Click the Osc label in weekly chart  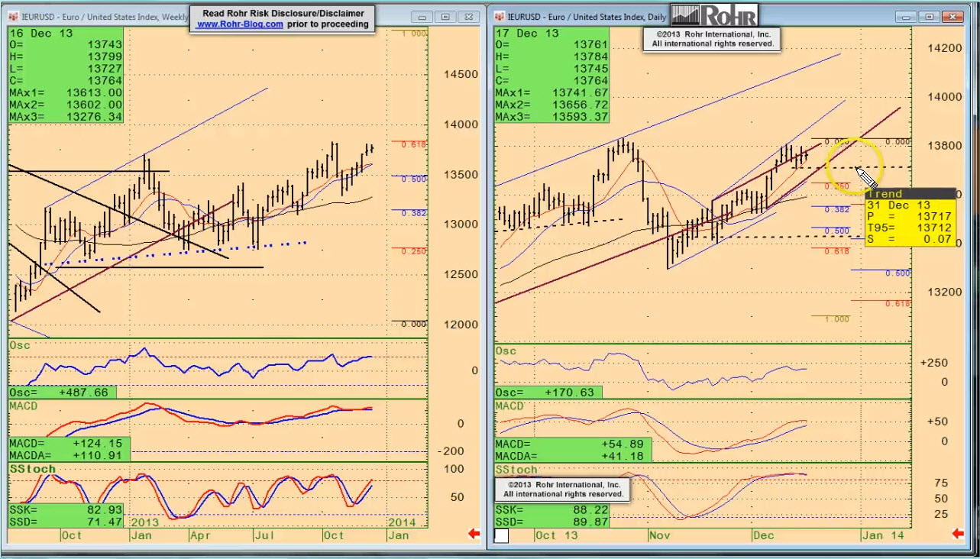(x=20, y=345)
